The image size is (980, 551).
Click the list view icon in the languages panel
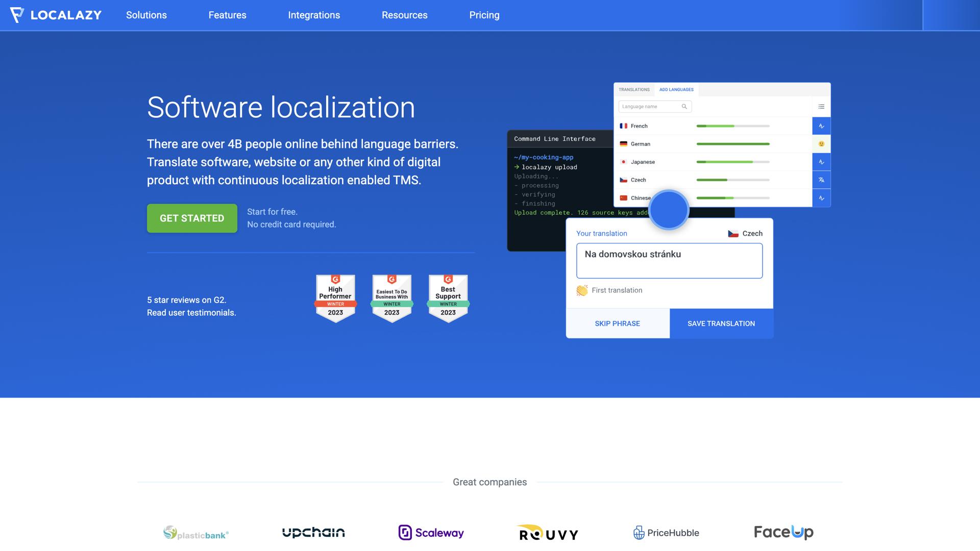(x=821, y=107)
